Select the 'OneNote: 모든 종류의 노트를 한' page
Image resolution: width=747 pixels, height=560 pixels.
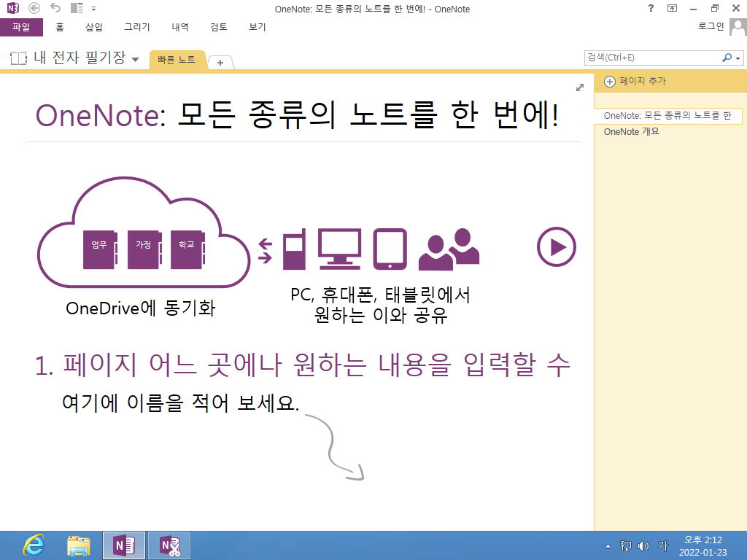pos(668,116)
